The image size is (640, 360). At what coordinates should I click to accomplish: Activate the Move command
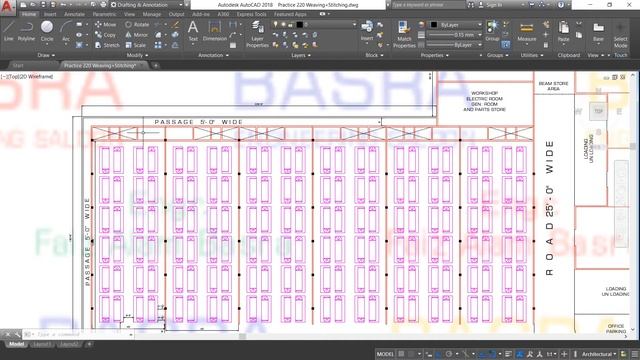105,24
